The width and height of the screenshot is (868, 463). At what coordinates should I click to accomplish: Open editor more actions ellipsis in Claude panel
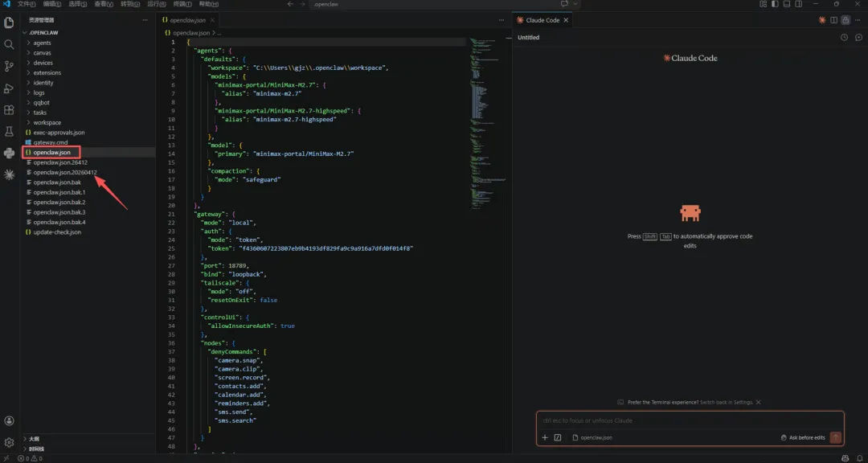tap(858, 20)
